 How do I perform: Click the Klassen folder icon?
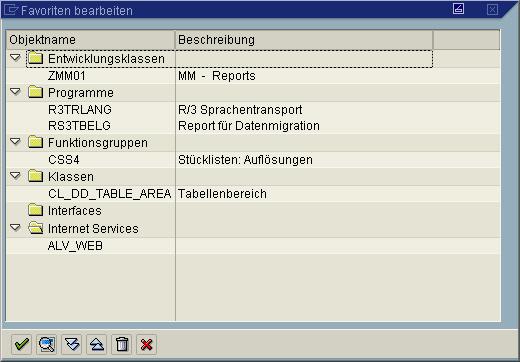(x=36, y=176)
